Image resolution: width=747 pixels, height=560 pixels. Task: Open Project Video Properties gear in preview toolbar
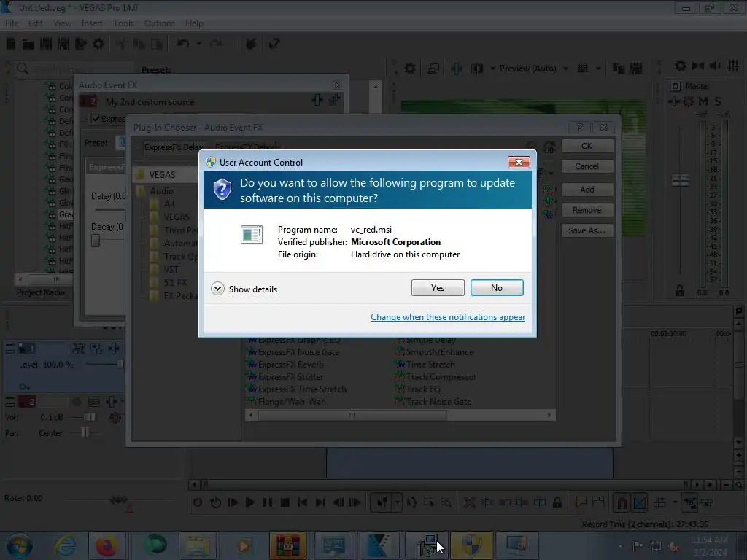[x=410, y=69]
